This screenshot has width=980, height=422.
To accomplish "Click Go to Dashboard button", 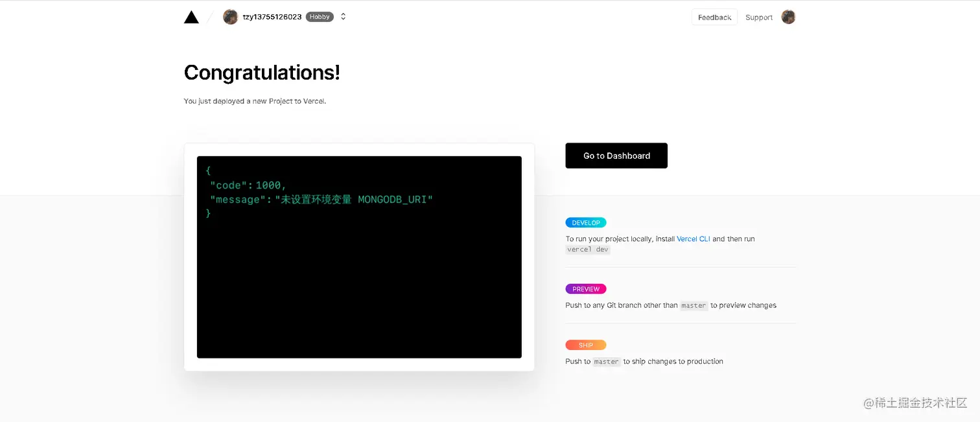I will tap(616, 156).
